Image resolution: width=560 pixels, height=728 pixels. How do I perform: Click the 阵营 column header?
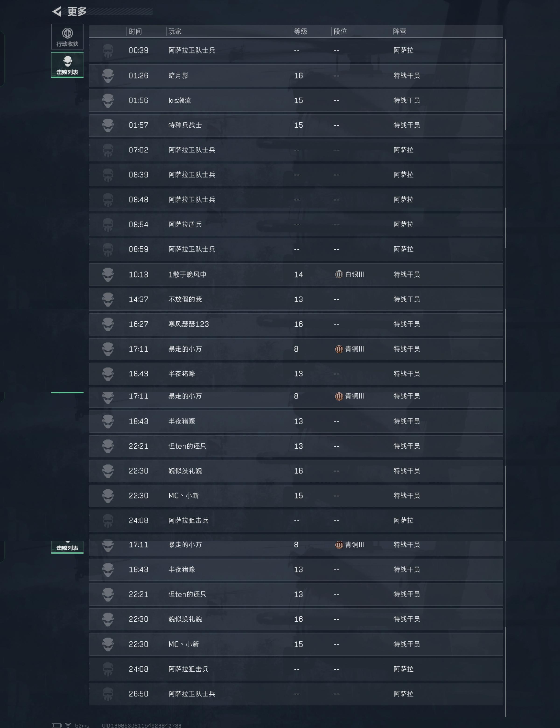tap(399, 31)
